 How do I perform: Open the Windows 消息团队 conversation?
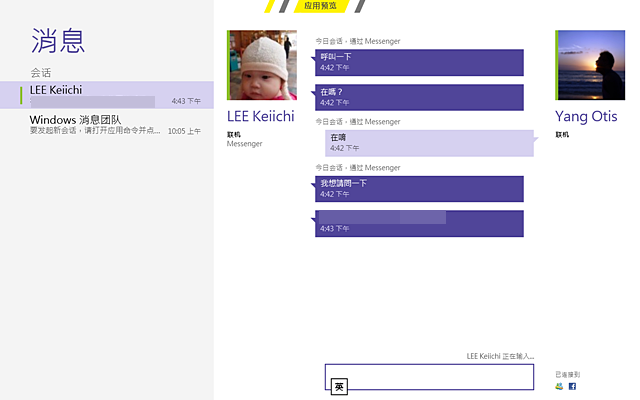[x=107, y=124]
